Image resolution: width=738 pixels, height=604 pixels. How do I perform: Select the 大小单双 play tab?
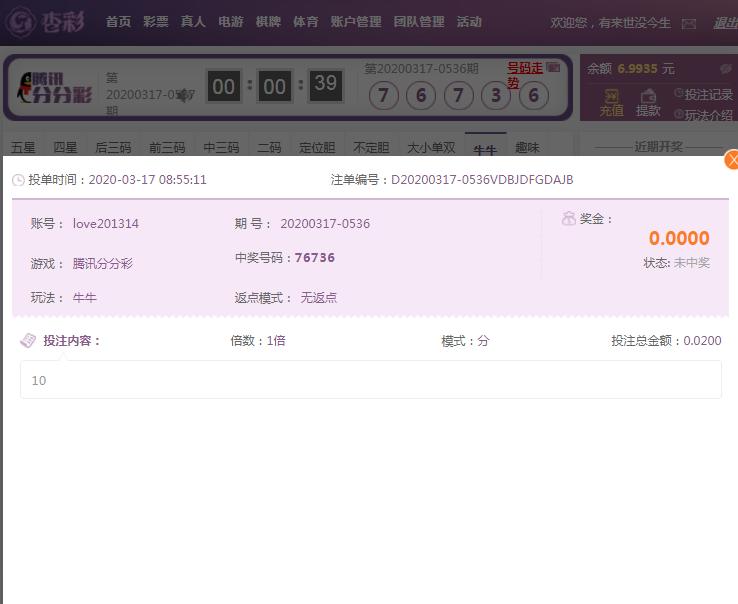coord(430,147)
